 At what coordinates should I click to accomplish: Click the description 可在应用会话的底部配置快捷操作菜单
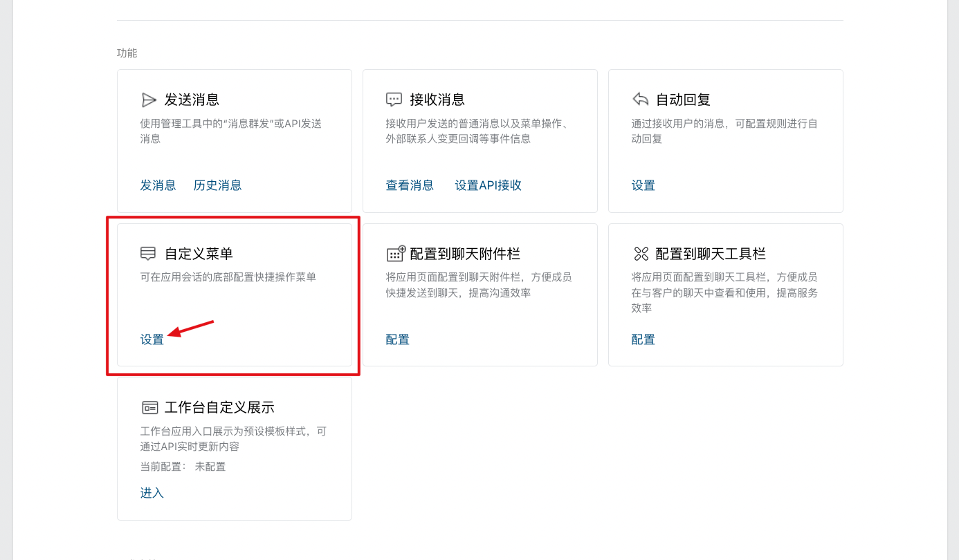[x=228, y=277]
